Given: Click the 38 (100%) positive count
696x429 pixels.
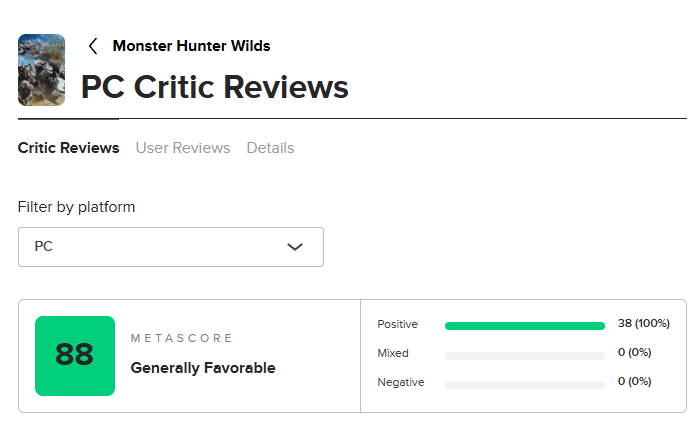Looking at the screenshot, I should [643, 323].
